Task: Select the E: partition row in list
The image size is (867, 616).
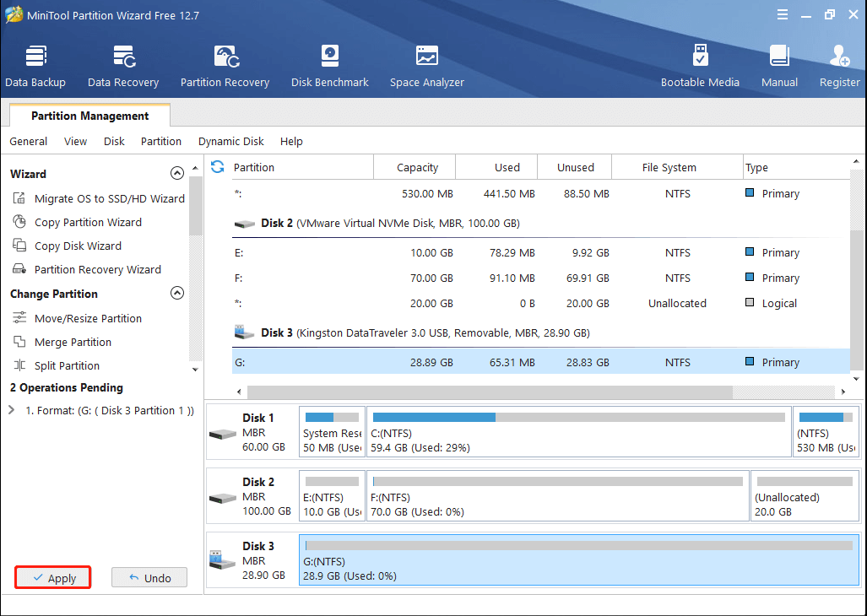Action: tap(541, 252)
